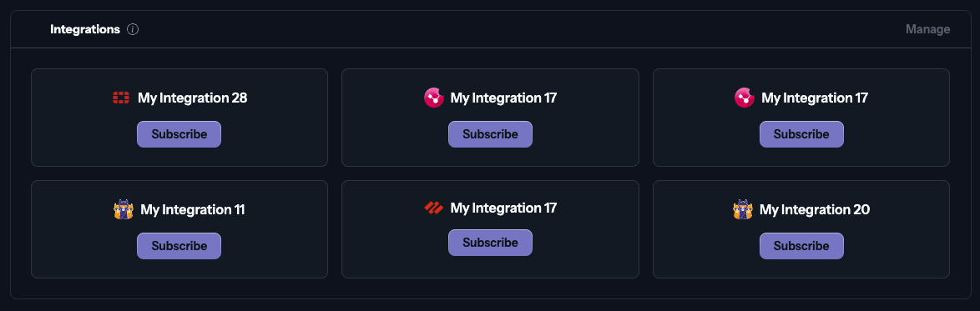Click the cat mascot icon of My Integration 11
The height and width of the screenshot is (311, 980).
tap(123, 209)
